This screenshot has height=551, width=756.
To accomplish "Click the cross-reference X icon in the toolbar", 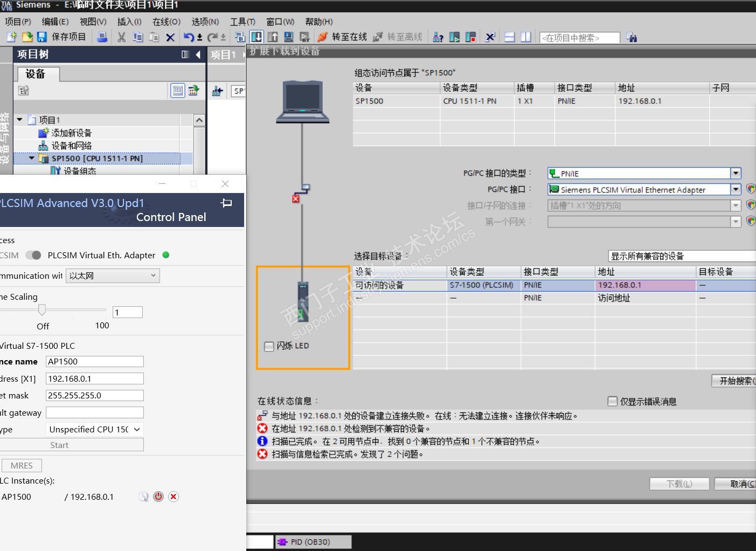I will (490, 37).
